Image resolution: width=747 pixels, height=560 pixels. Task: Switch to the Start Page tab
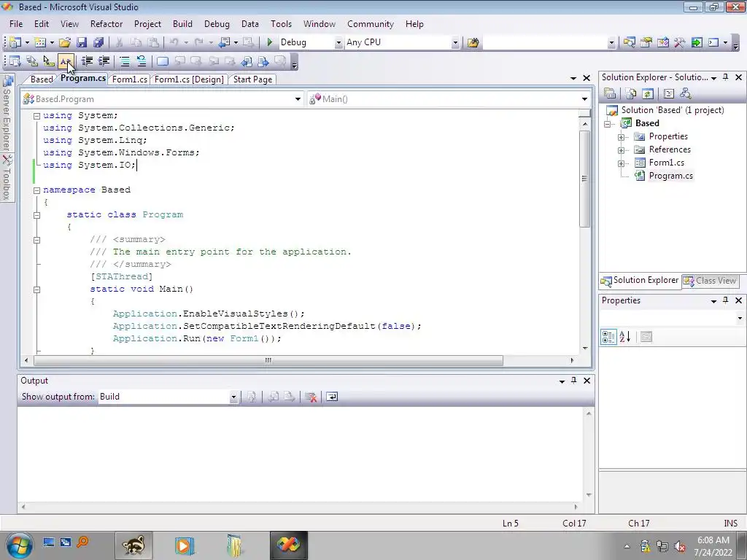tap(252, 79)
